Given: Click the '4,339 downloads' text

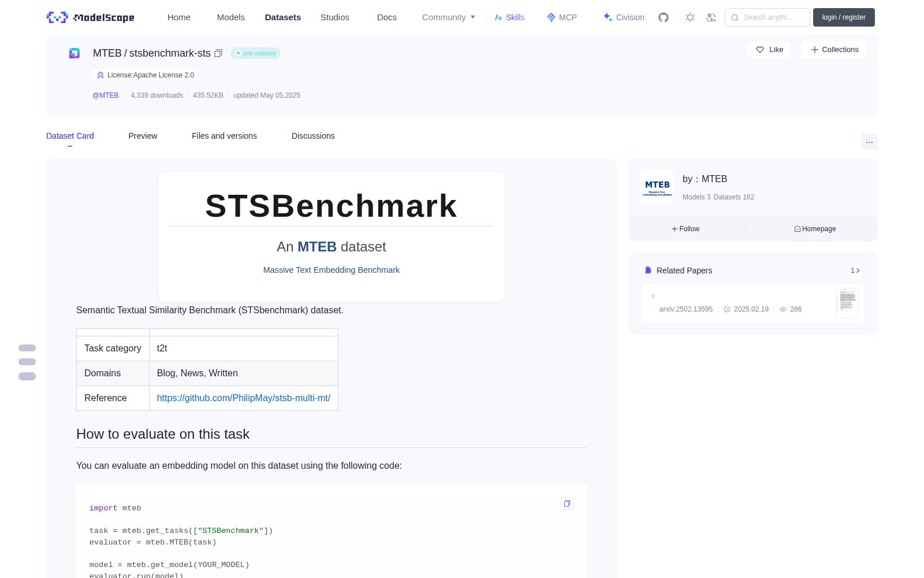Looking at the screenshot, I should coord(157,95).
